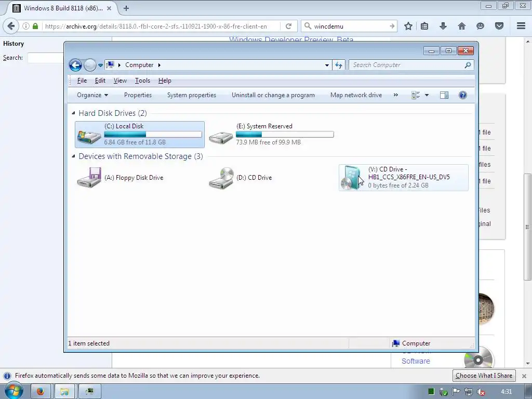This screenshot has width=532, height=399.
Task: Click the Pocket icon in Firefox
Action: pos(499,26)
